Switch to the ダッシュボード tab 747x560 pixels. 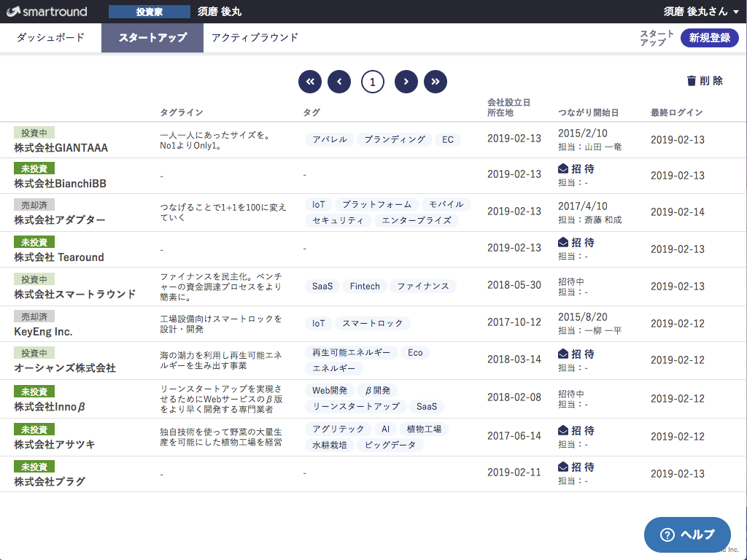point(50,38)
